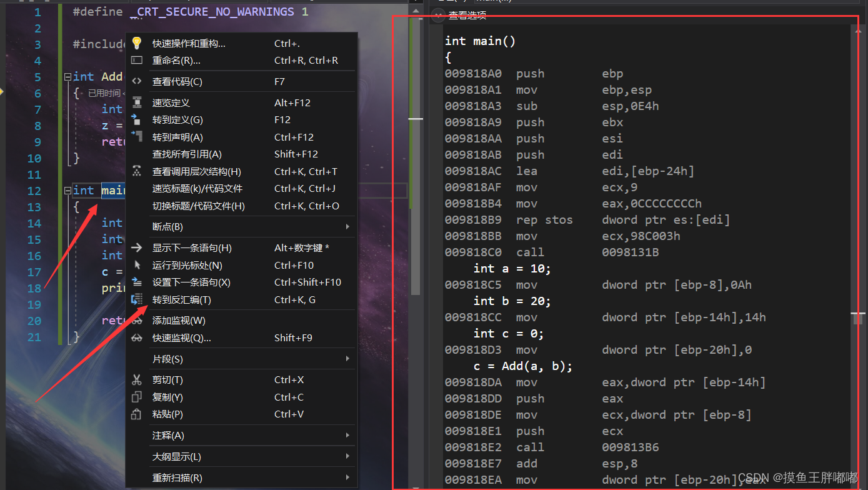868x490 pixels.
Task: Click 'int main()' in the disassembly window
Action: tap(481, 41)
